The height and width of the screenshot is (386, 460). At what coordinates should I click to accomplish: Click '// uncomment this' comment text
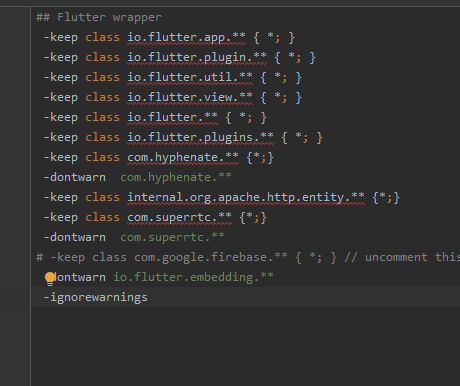point(402,257)
